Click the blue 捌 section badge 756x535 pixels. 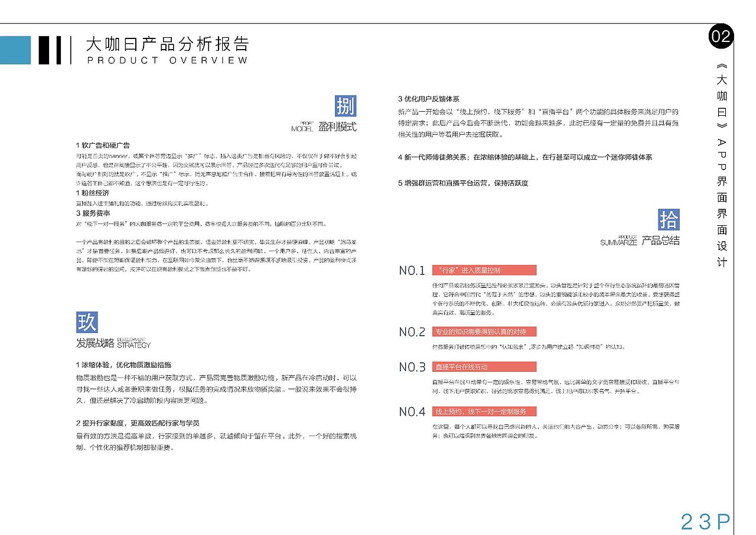point(346,106)
